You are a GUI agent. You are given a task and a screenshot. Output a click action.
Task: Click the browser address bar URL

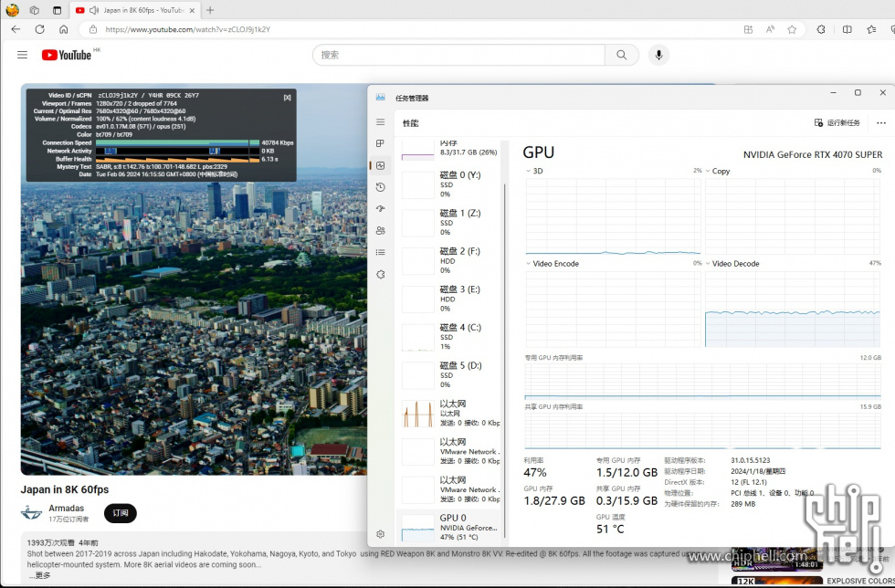pos(188,30)
